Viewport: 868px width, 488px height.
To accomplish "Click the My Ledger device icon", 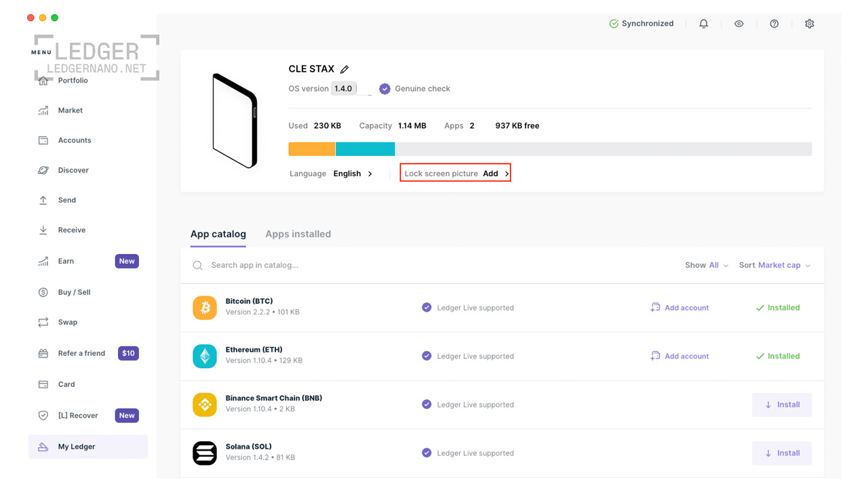I will 43,447.
